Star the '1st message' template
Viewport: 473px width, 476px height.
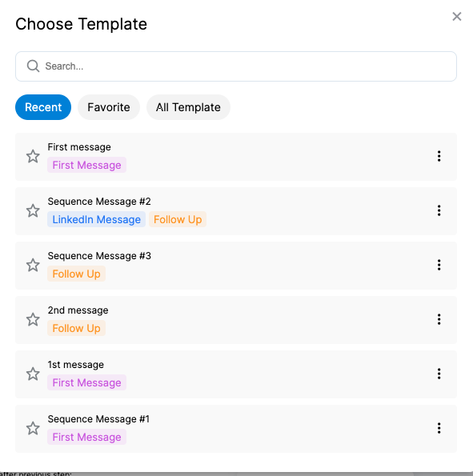(x=33, y=374)
